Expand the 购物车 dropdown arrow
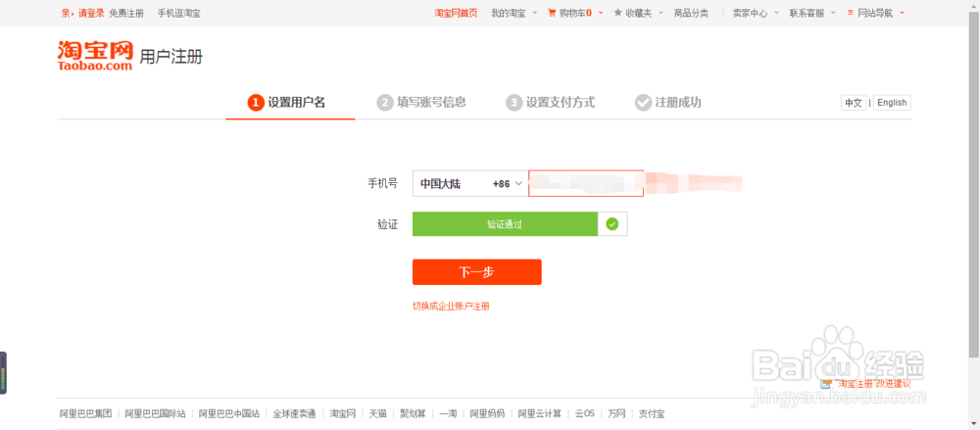Image resolution: width=980 pixels, height=430 pixels. [600, 13]
